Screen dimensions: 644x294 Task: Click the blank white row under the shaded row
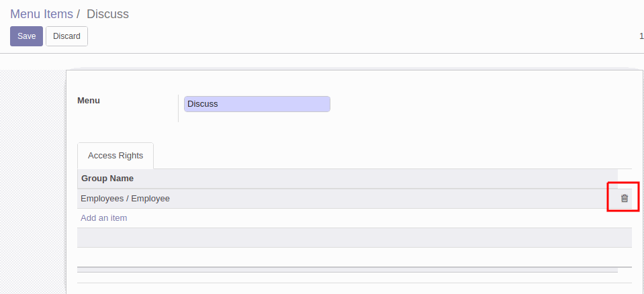pos(354,257)
